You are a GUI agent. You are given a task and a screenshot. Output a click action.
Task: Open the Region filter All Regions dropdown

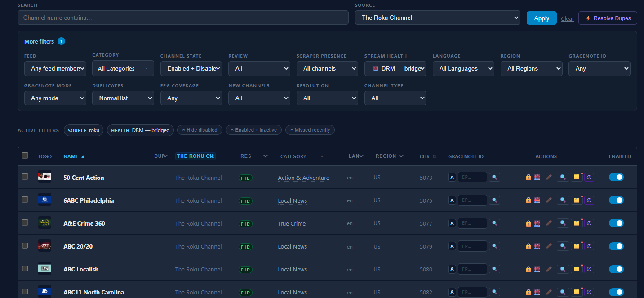(x=532, y=68)
